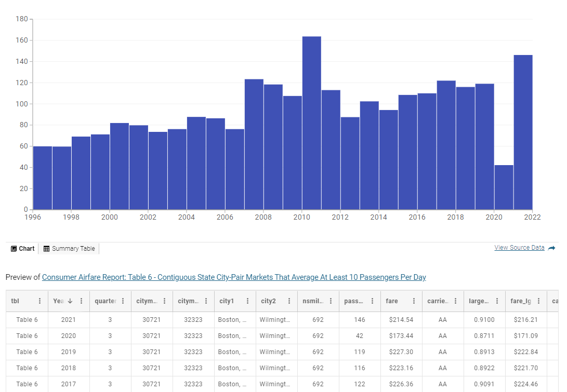The image size is (567, 392).
Task: Click the shortest bar at 2020
Action: (504, 187)
